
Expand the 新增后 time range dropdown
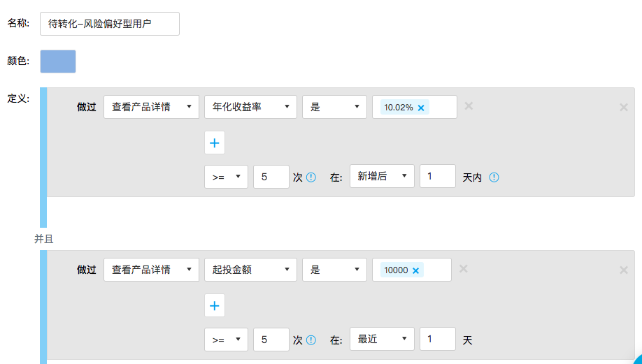tap(382, 176)
